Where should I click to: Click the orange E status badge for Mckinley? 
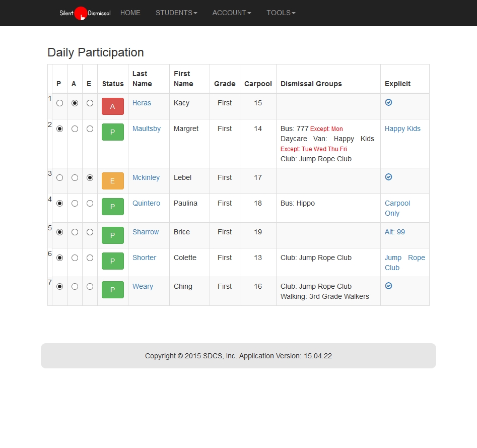pyautogui.click(x=112, y=181)
